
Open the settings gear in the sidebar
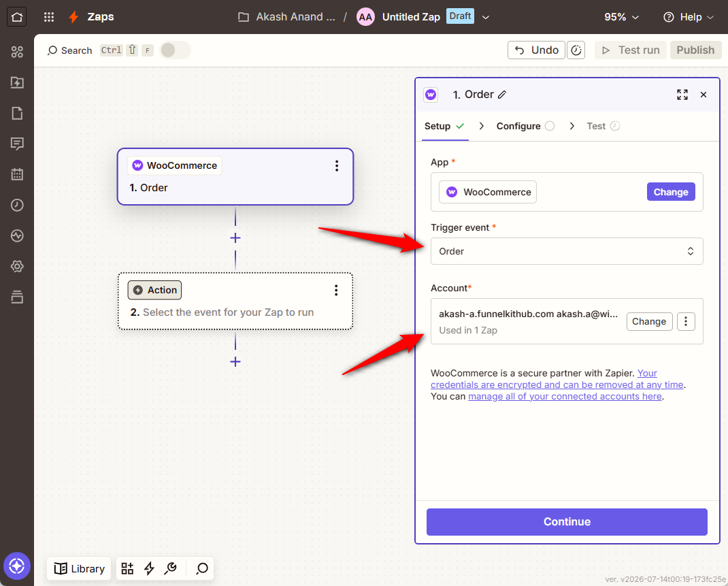(x=17, y=267)
